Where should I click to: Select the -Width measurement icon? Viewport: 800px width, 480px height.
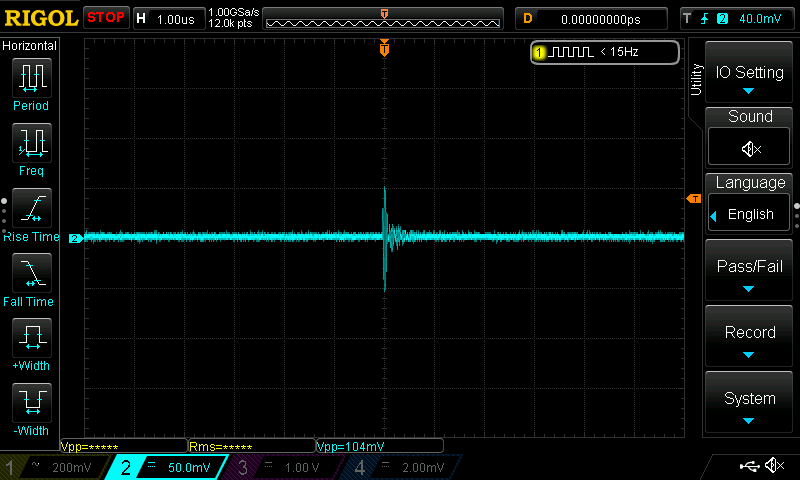point(32,402)
